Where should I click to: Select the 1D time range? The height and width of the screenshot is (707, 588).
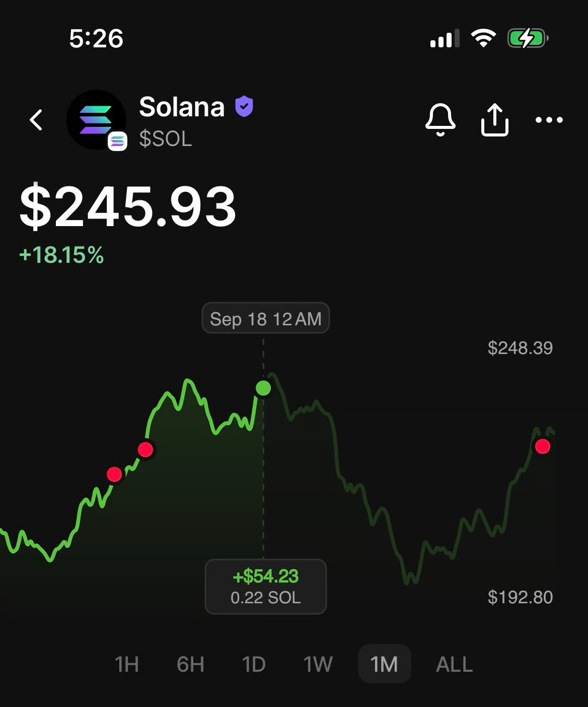click(254, 664)
